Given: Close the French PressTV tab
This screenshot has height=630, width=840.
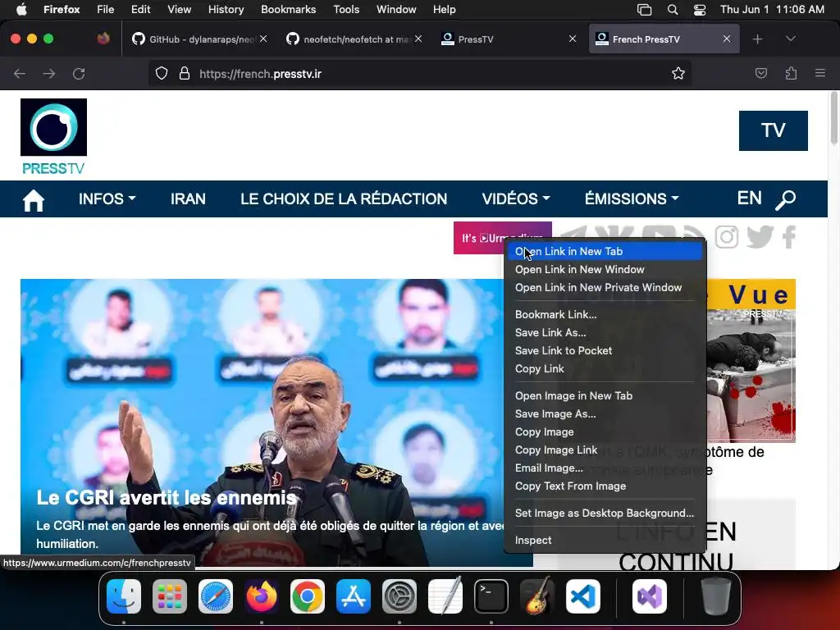Looking at the screenshot, I should tap(727, 39).
